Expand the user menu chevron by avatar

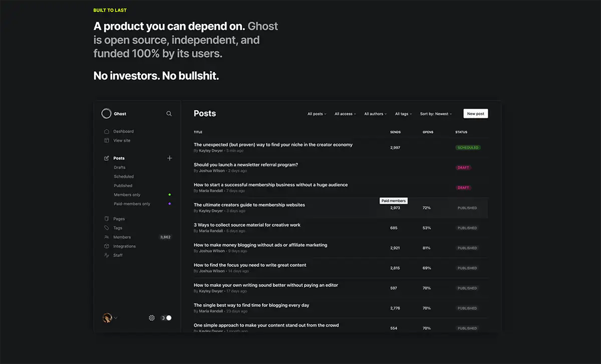116,317
